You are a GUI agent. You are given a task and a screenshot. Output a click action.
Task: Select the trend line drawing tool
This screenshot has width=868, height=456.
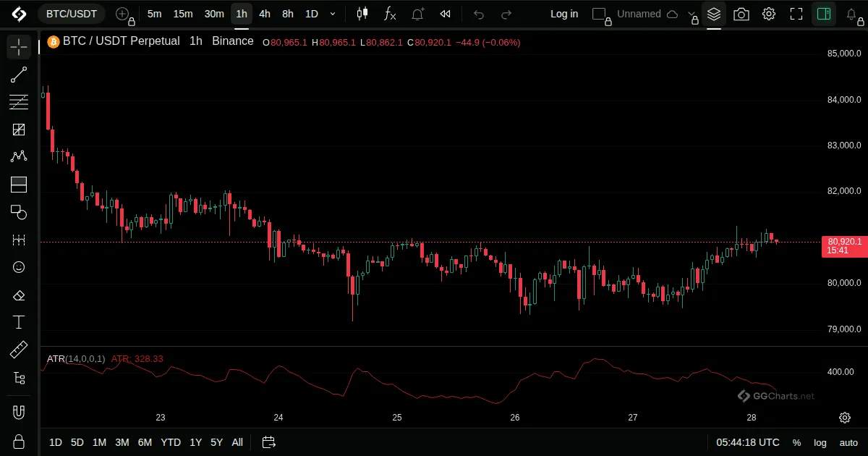tap(19, 75)
